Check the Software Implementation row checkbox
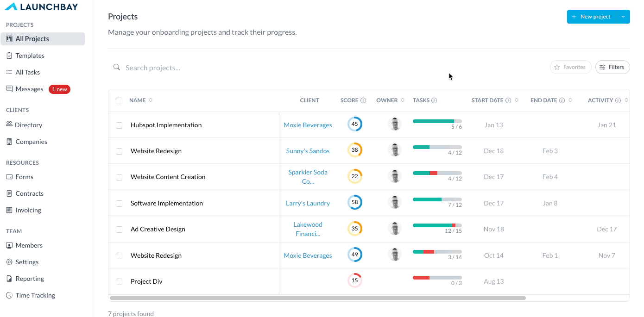 tap(119, 204)
